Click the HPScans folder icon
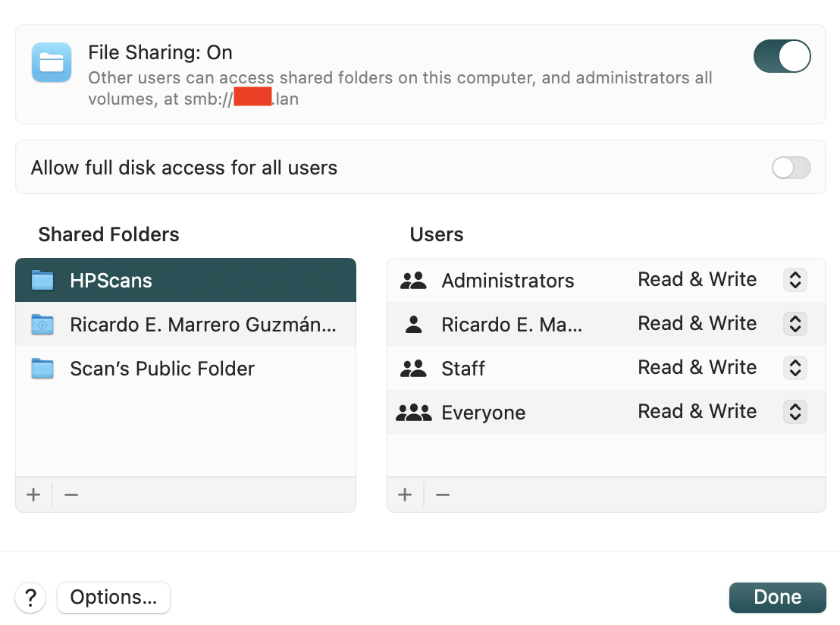This screenshot has width=840, height=625. [x=42, y=281]
